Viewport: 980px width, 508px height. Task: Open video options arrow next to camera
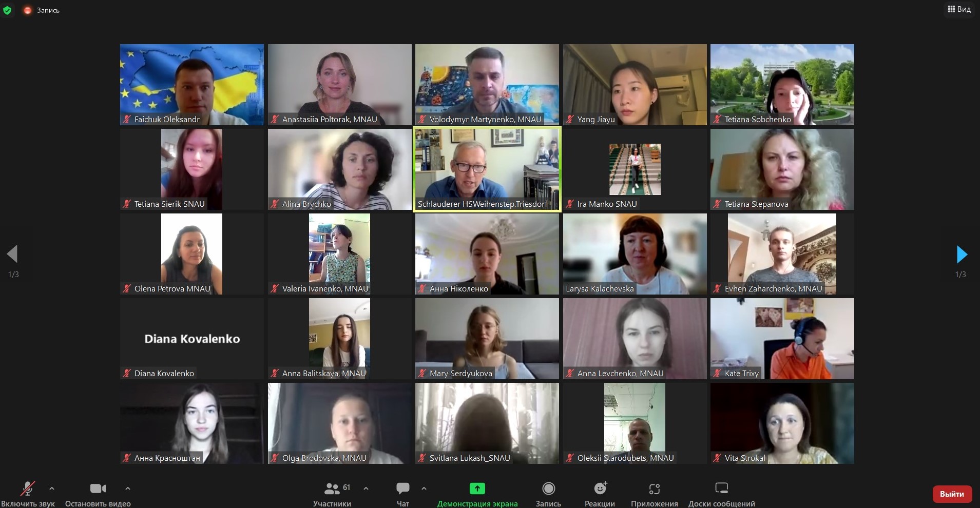[128, 489]
